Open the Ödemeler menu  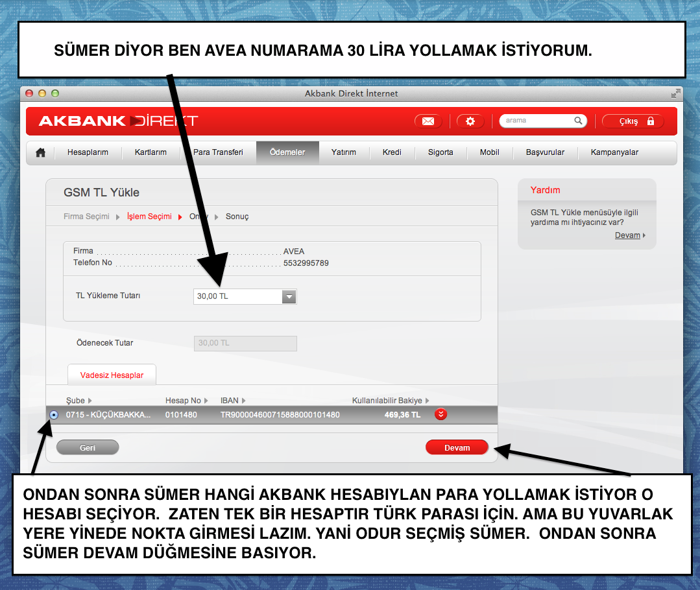[287, 152]
